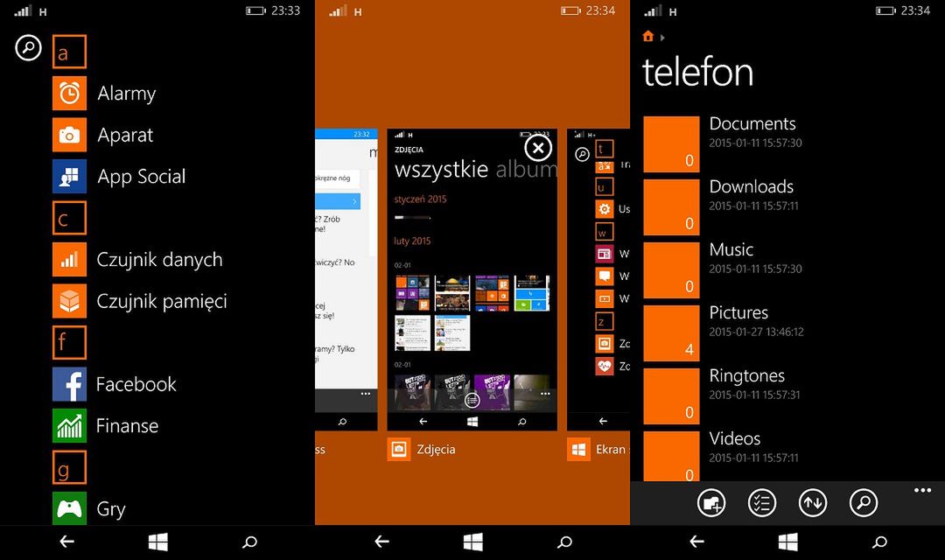Tap the letter 'a' section header tile
The image size is (945, 560).
click(69, 52)
